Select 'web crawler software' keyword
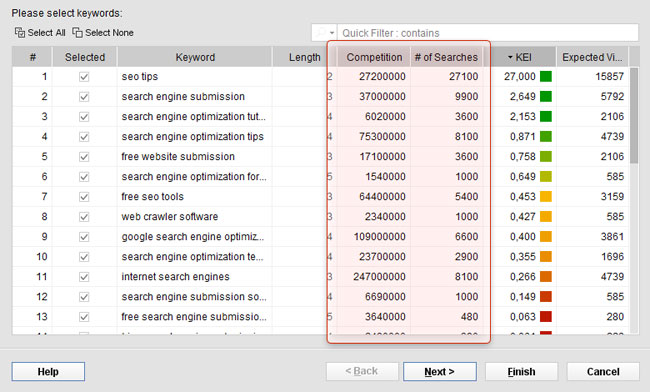 (x=170, y=217)
